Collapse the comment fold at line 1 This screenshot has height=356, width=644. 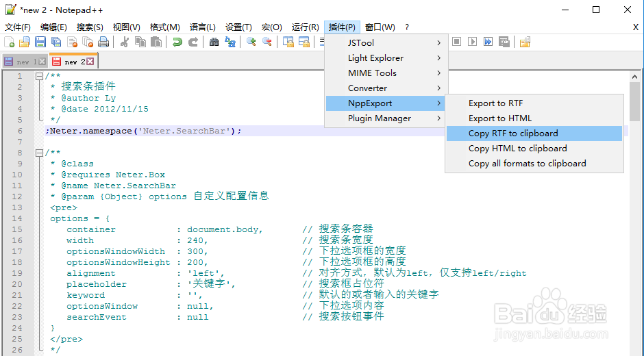pyautogui.click(x=39, y=76)
